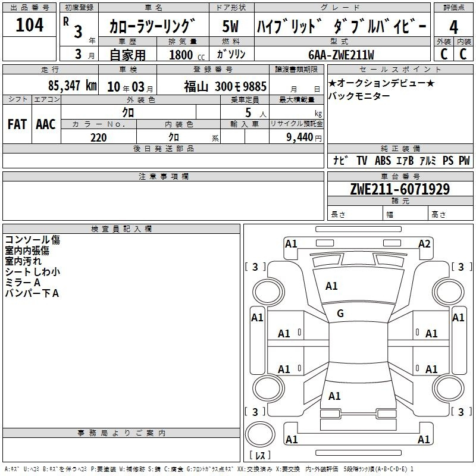Select inspector note バンパー下A

(x=32, y=293)
